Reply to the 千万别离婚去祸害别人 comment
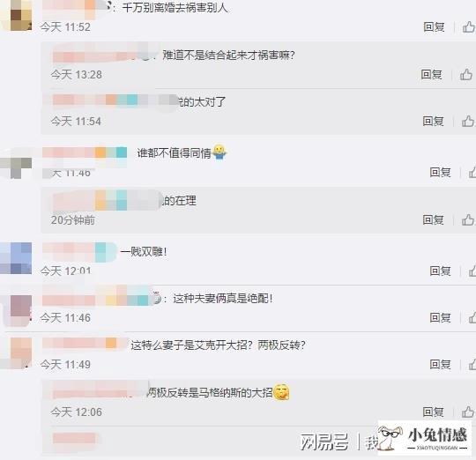 (x=434, y=27)
